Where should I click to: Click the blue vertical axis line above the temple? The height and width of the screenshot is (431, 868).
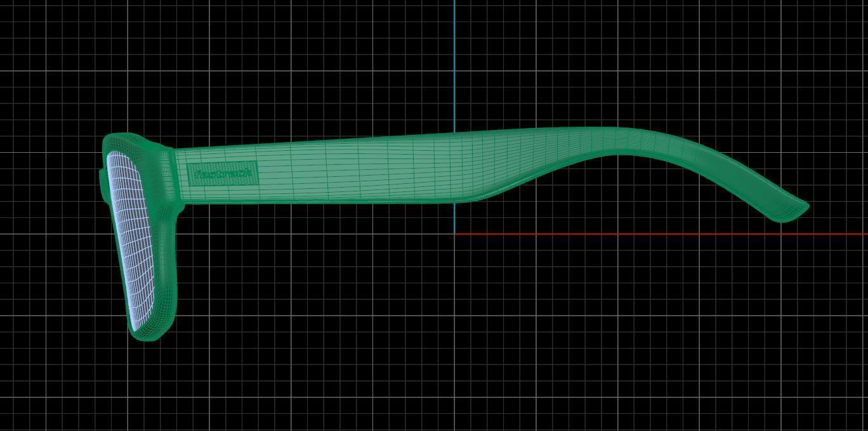pos(454,66)
